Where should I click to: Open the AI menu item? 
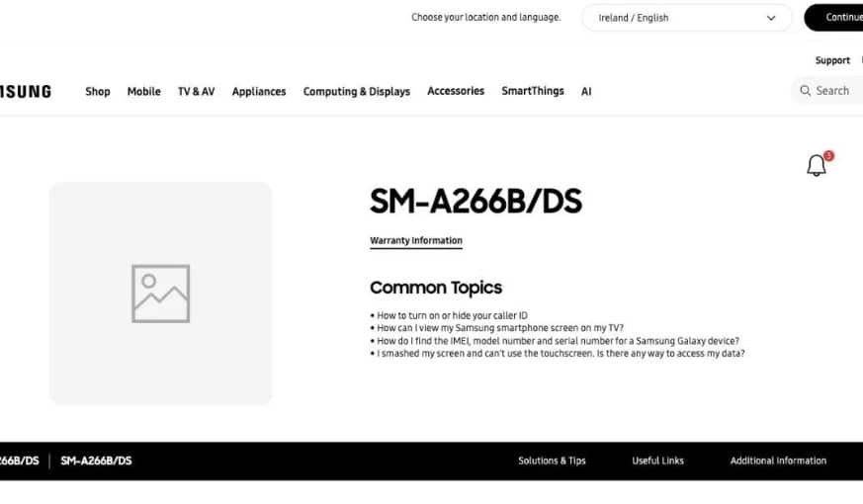point(586,92)
